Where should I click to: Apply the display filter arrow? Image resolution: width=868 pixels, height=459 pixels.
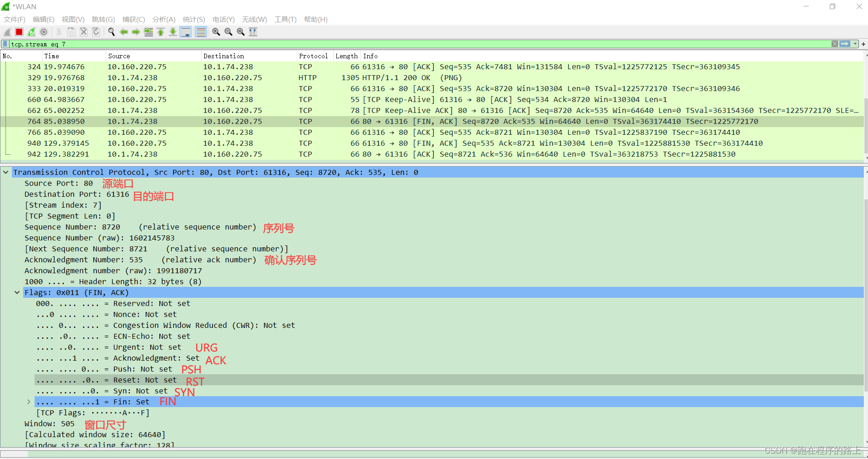[x=845, y=44]
